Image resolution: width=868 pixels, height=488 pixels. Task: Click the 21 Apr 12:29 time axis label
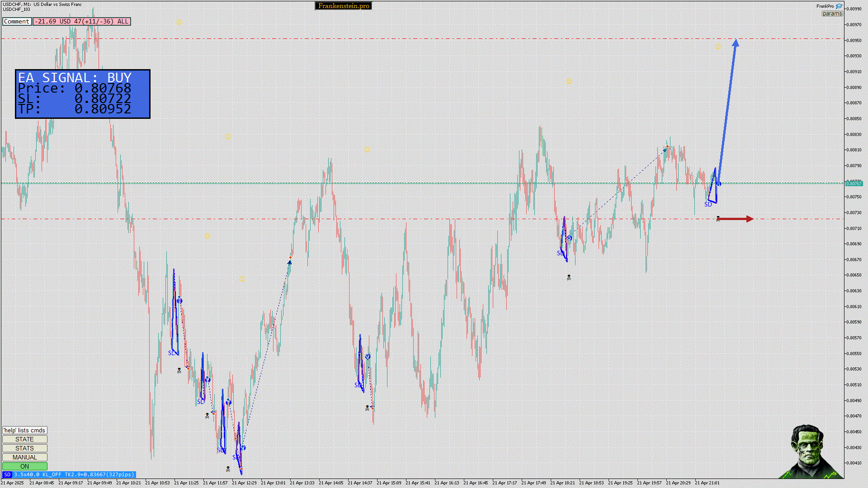click(x=244, y=483)
